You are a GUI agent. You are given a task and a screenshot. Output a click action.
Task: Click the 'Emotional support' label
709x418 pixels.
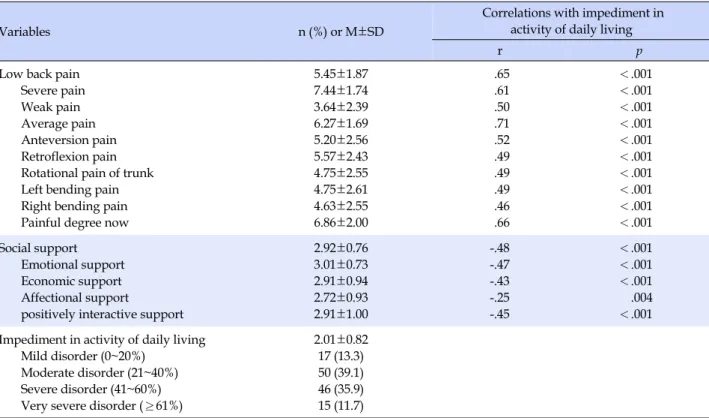(73, 265)
